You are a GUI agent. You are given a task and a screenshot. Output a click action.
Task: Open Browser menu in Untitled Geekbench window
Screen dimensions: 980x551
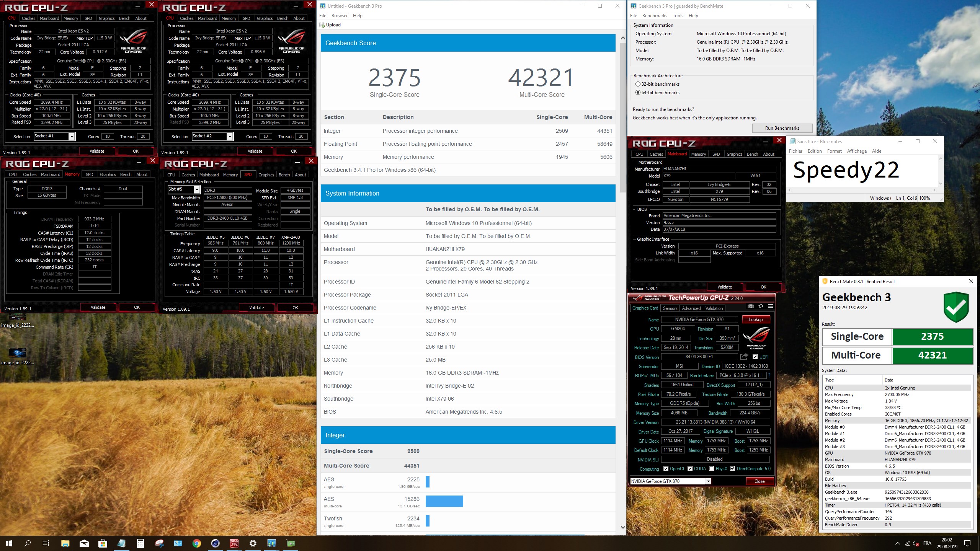[339, 16]
